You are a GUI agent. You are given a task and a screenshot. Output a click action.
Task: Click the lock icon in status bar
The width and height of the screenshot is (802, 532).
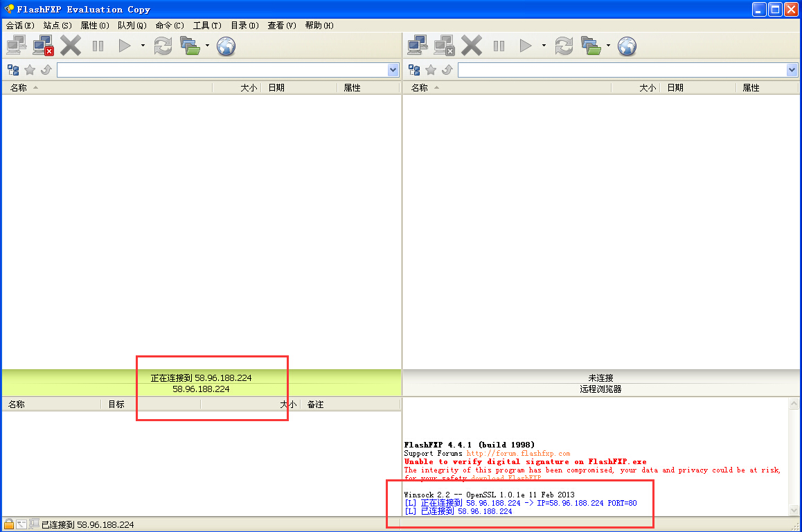coord(9,524)
